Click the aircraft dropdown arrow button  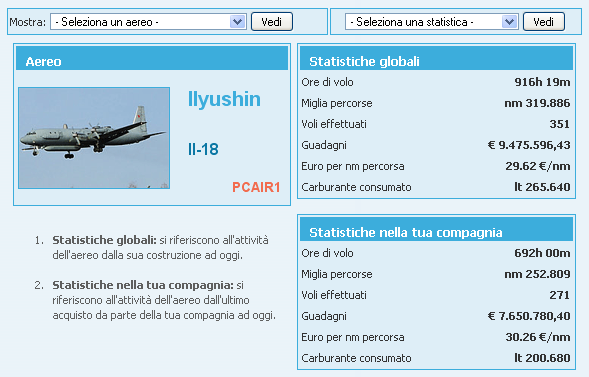click(x=237, y=22)
